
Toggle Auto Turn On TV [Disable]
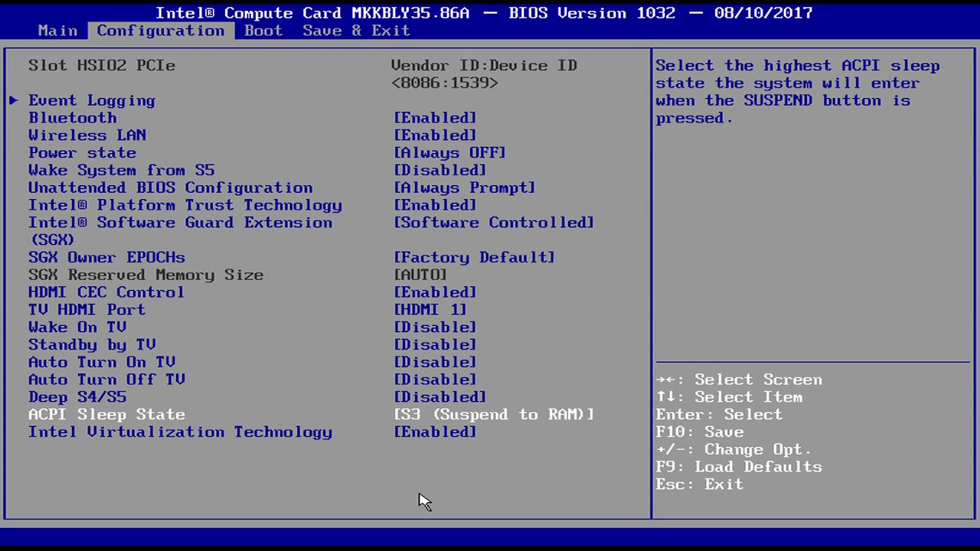click(x=435, y=362)
